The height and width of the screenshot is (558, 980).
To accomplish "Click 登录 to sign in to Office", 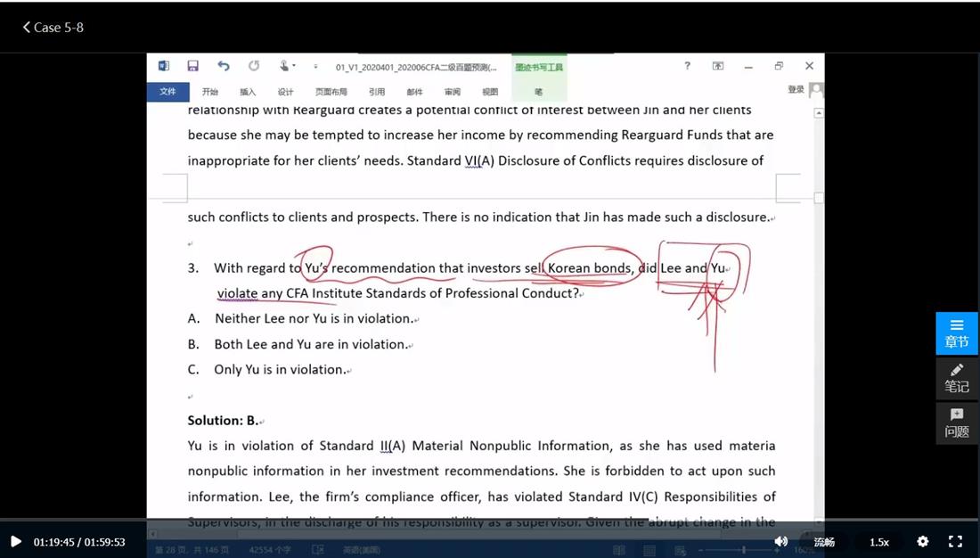I will click(796, 89).
